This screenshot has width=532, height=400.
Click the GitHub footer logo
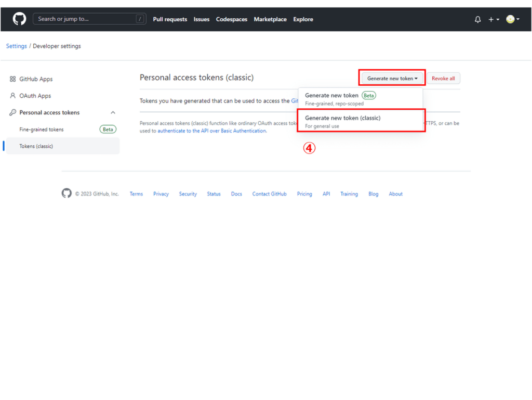pyautogui.click(x=66, y=193)
